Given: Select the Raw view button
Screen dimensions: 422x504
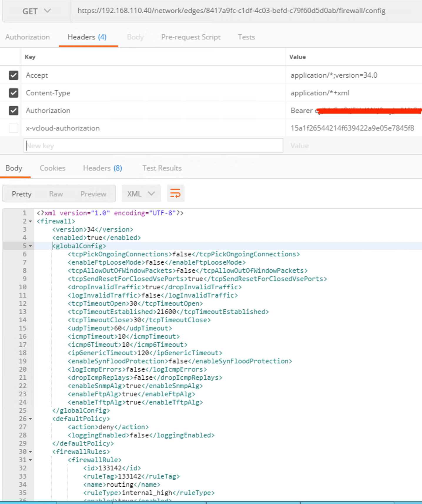Looking at the screenshot, I should coord(56,194).
